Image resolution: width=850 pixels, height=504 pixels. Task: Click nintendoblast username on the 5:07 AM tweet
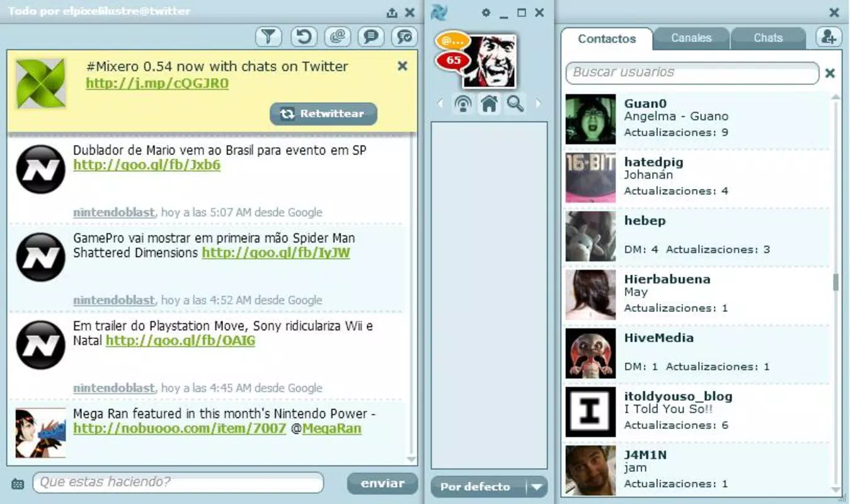pos(114,212)
